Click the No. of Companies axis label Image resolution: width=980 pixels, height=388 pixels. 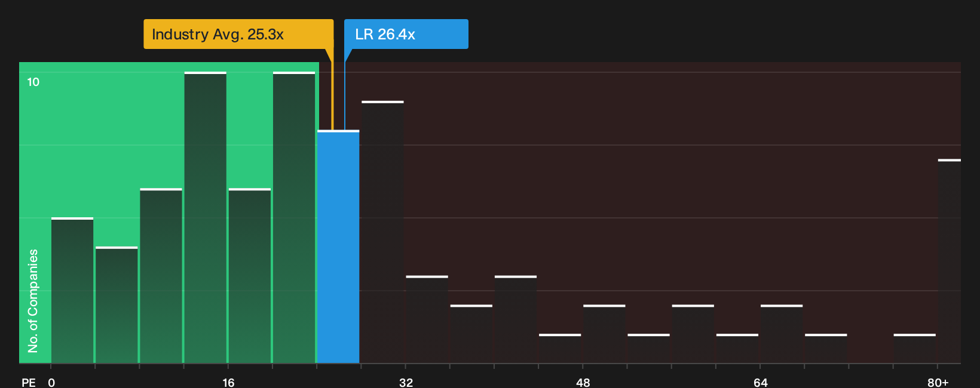33,300
